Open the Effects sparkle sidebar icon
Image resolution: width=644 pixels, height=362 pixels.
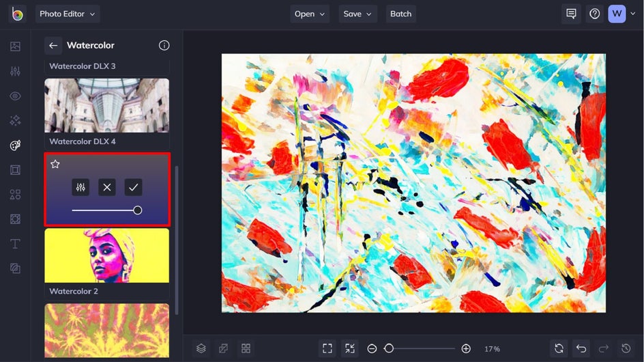pyautogui.click(x=15, y=120)
